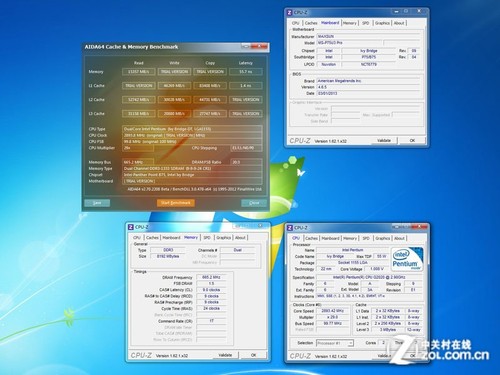Click the DDR3 Type value in Memory window
This screenshot has height=375, width=500.
pyautogui.click(x=168, y=250)
